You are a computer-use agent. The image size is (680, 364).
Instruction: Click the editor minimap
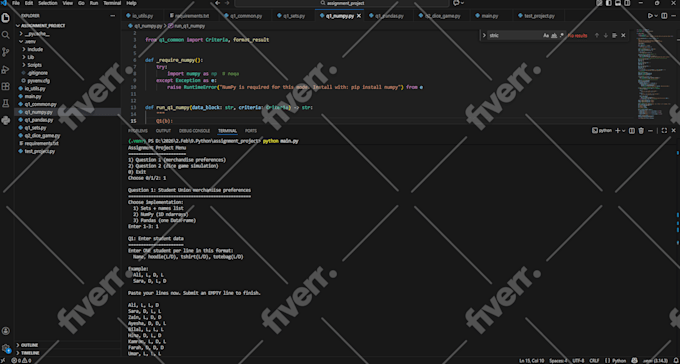pyautogui.click(x=655, y=74)
